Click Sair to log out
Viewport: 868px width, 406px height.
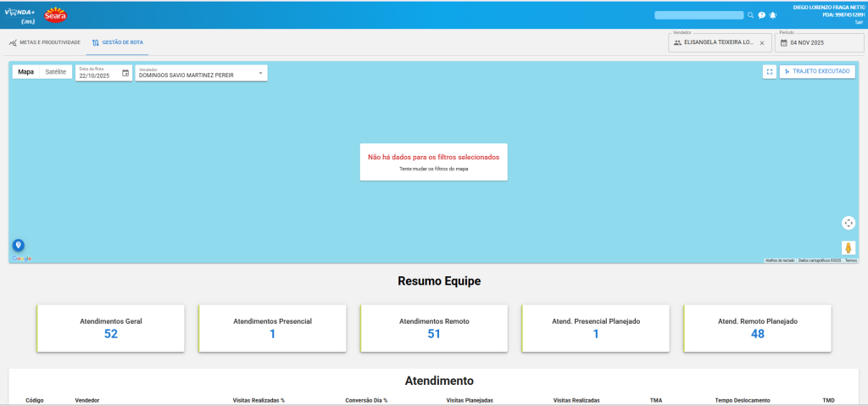[859, 23]
